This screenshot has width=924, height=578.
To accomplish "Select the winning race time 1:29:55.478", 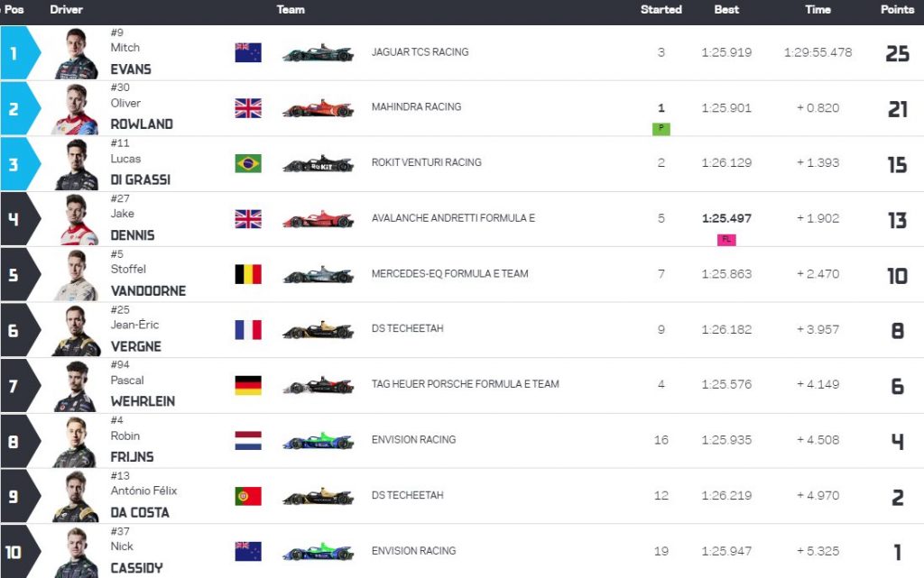I will coord(818,52).
